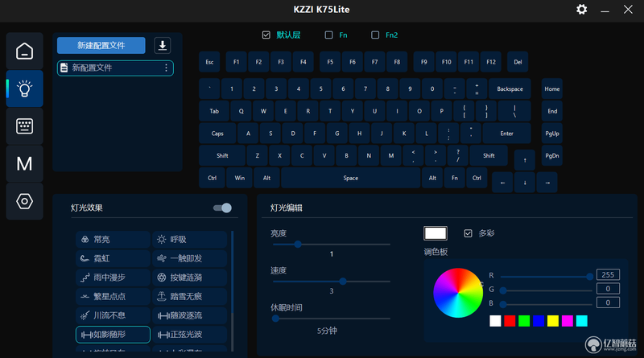Screen dimensions: 644x358
Task: Choose the 呼吸 lighting effect
Action: coord(190,240)
